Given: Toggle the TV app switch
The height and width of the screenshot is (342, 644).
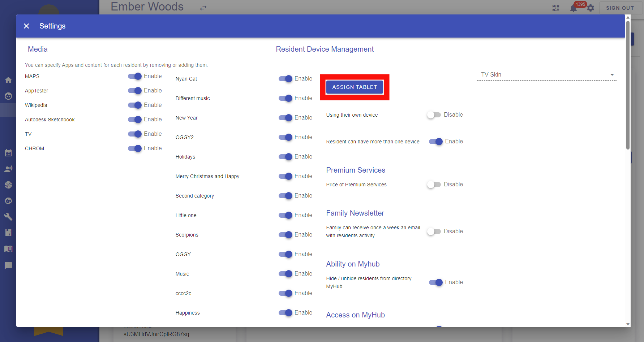Looking at the screenshot, I should tap(135, 134).
